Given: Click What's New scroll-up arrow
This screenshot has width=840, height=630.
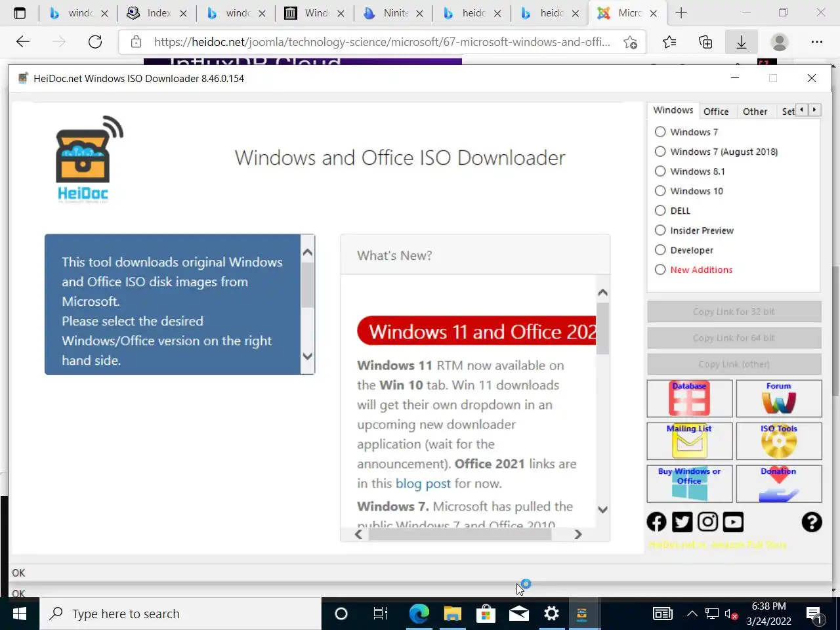Looking at the screenshot, I should click(x=602, y=293).
